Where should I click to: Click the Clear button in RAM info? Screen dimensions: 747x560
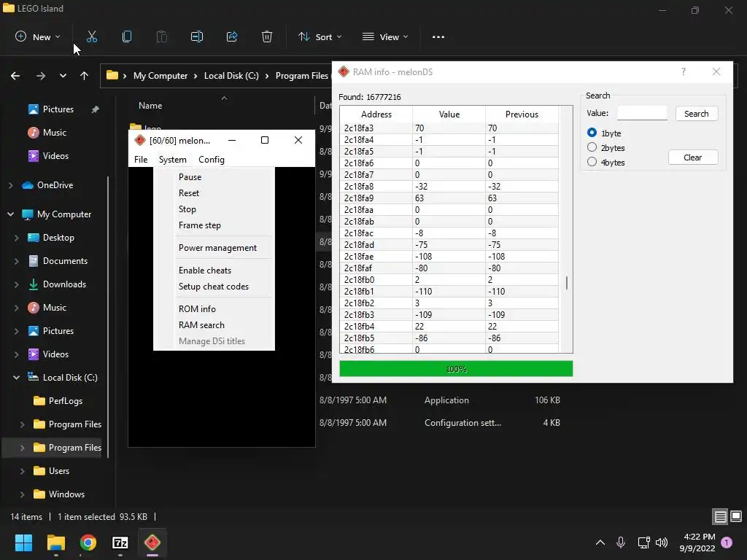(693, 157)
